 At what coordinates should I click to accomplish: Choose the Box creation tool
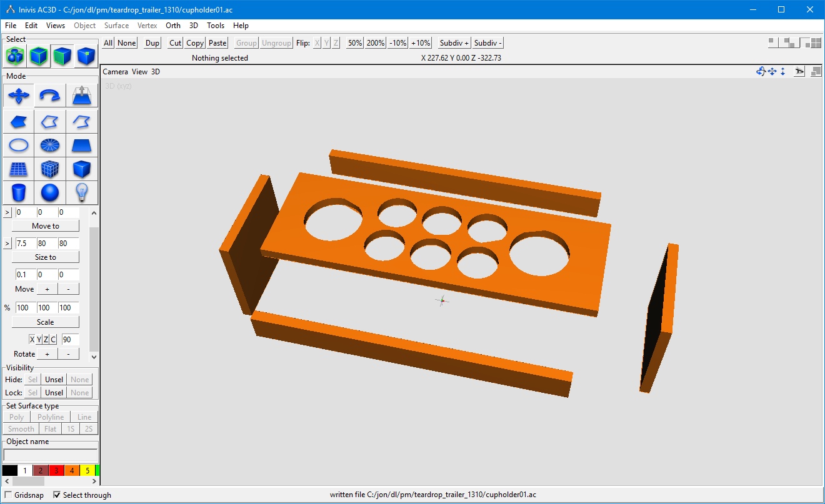(82, 169)
